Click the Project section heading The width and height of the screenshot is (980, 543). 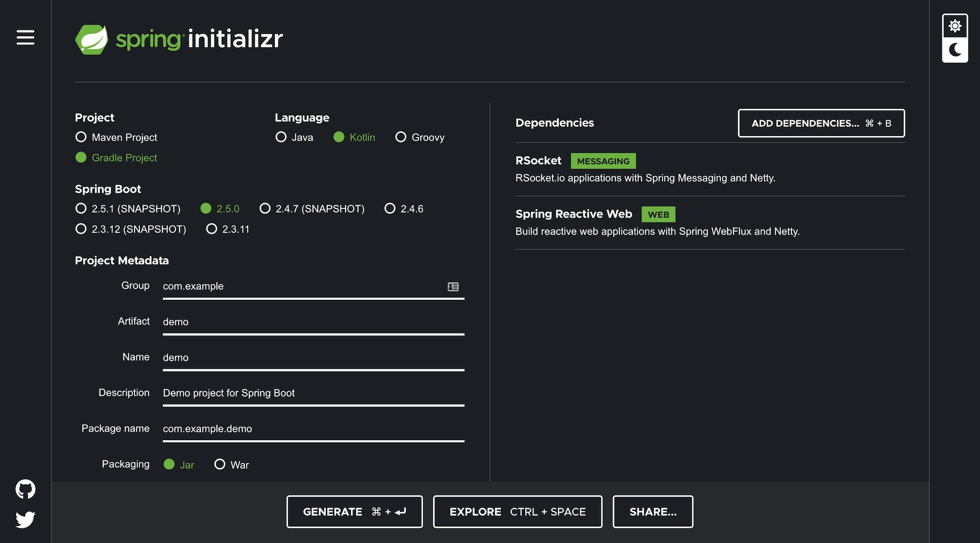tap(95, 118)
